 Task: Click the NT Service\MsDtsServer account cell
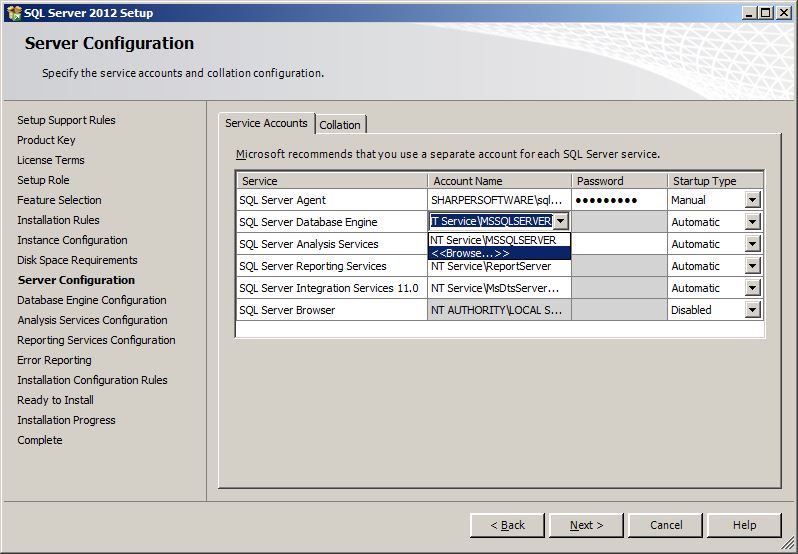[x=499, y=288]
